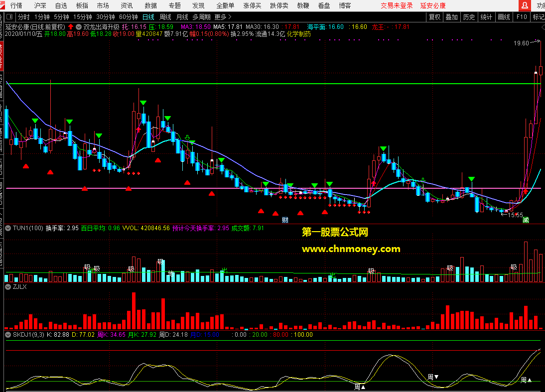Click the 叠加 toolbar button
545x392 pixels.
click(x=451, y=16)
